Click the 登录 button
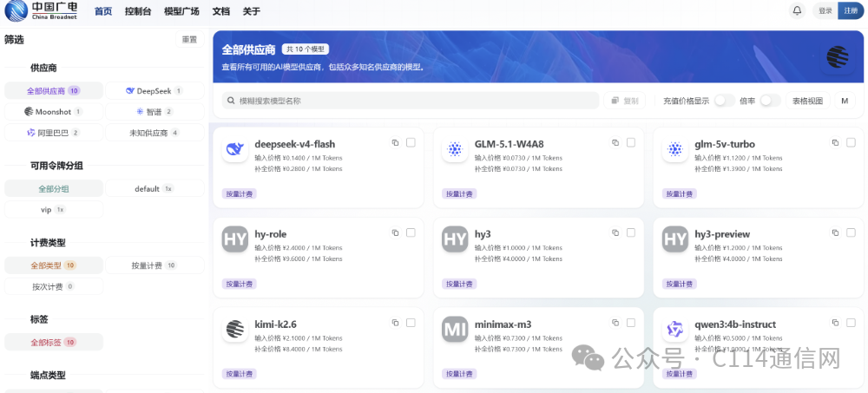The image size is (868, 393). tap(825, 11)
